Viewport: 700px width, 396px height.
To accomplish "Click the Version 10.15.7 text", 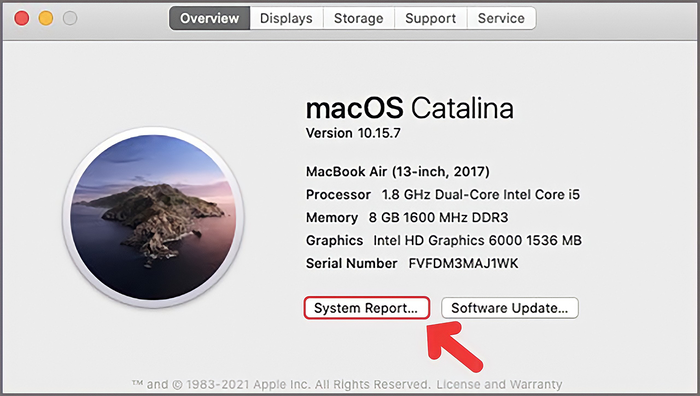I will (x=353, y=133).
